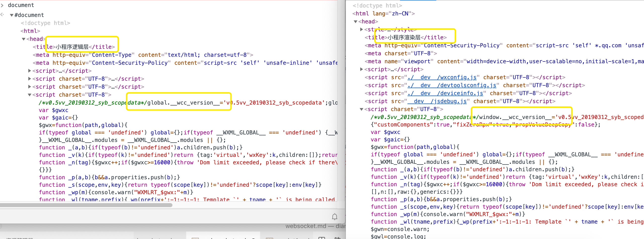Select the <html lang="zh-CN"> node
The width and height of the screenshot is (644, 239).
tap(384, 13)
